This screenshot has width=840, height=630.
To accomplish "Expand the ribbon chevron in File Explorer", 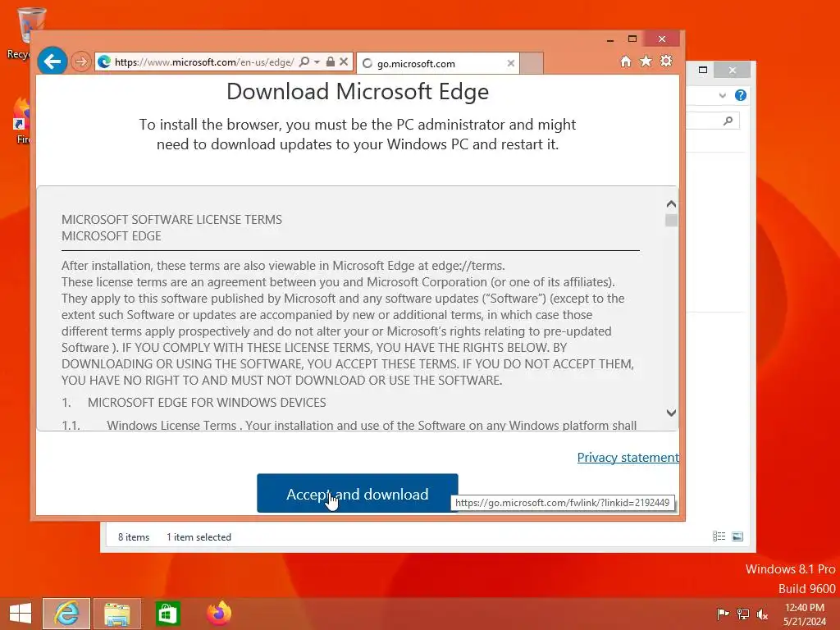I will [x=722, y=95].
